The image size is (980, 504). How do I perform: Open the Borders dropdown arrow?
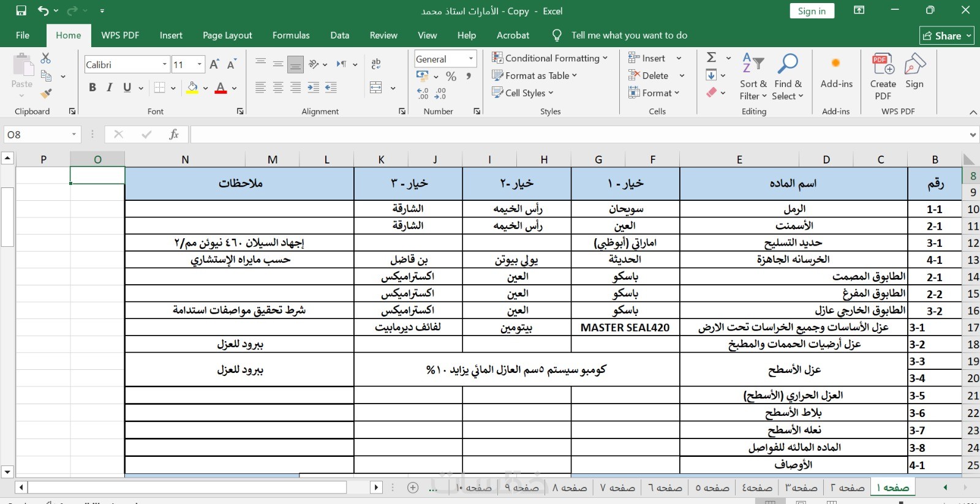[173, 88]
